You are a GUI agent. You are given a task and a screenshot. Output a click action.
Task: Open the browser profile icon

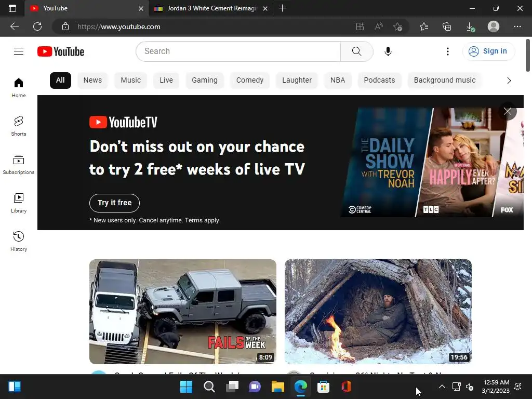[x=494, y=26]
